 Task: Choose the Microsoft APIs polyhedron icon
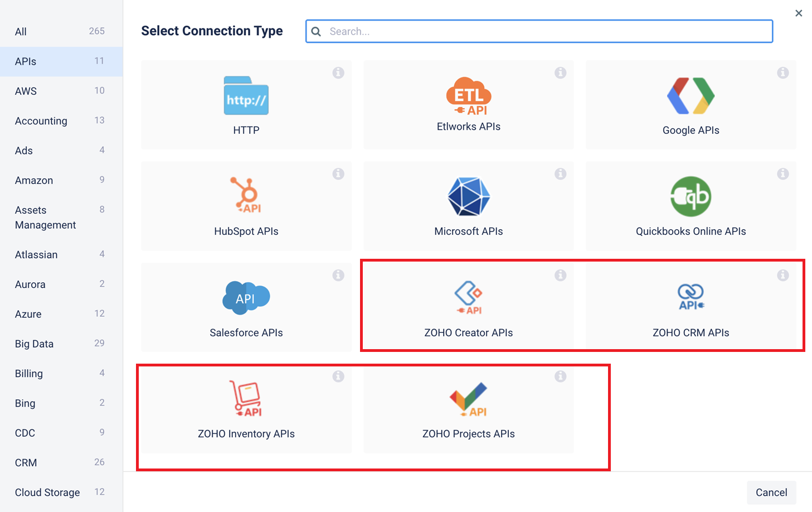469,196
